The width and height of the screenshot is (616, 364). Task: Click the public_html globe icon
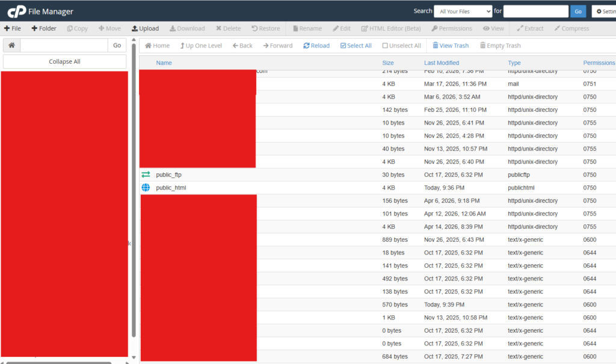(146, 188)
